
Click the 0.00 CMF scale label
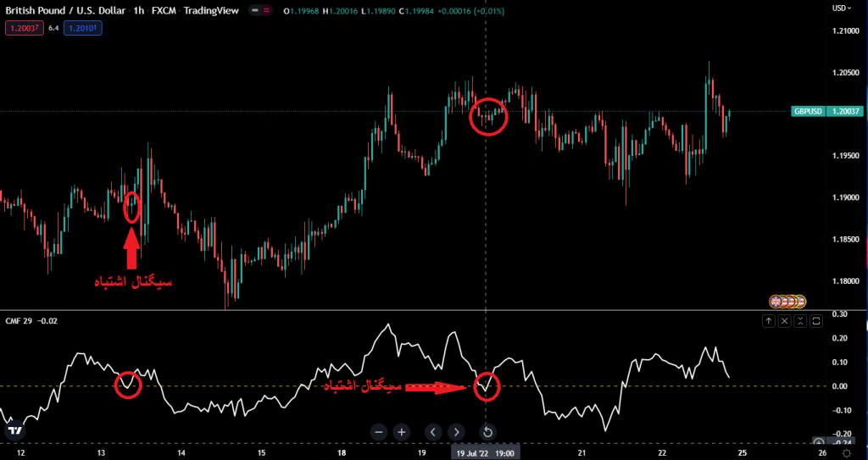[838, 385]
